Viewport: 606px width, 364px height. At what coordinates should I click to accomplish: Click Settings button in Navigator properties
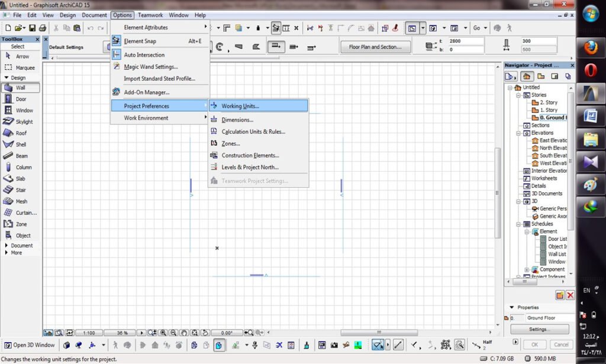[539, 329]
